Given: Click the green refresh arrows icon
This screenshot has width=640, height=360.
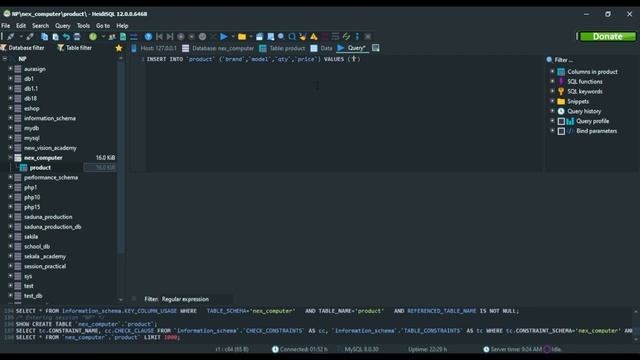Looking at the screenshot, I should (346, 37).
